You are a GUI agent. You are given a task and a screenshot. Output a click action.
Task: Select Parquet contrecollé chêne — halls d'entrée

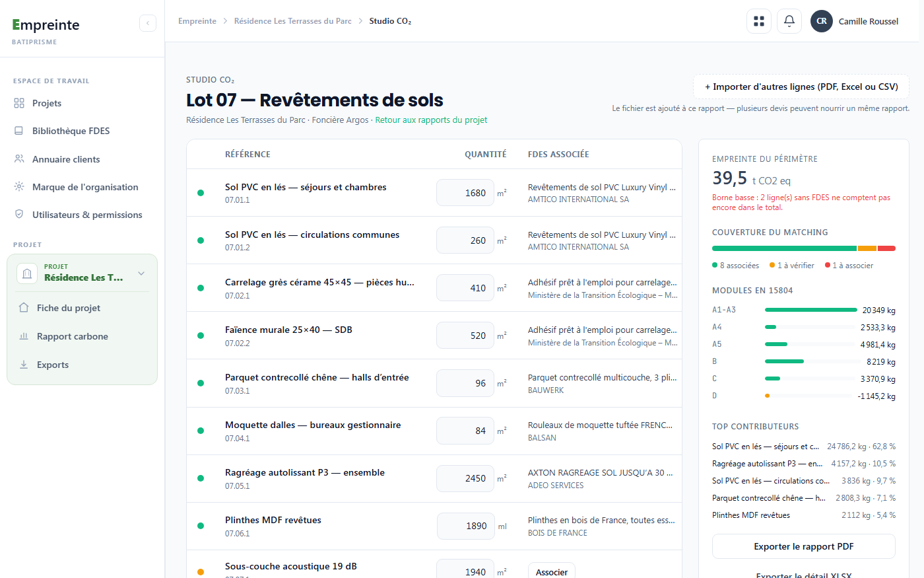point(434,383)
